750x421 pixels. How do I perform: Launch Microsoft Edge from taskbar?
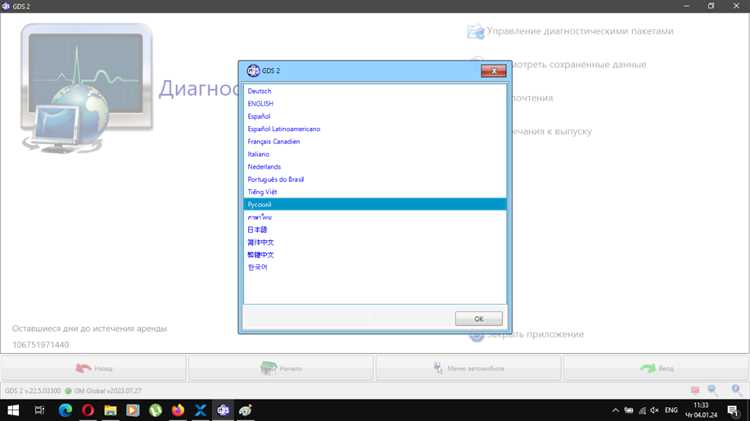65,410
